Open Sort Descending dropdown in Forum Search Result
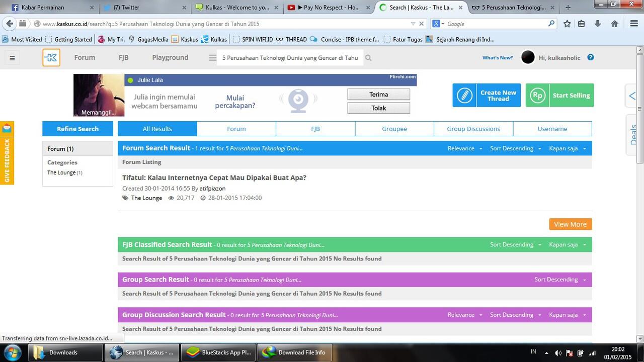Screen dimensions: 644x362 pyautogui.click(x=516, y=148)
